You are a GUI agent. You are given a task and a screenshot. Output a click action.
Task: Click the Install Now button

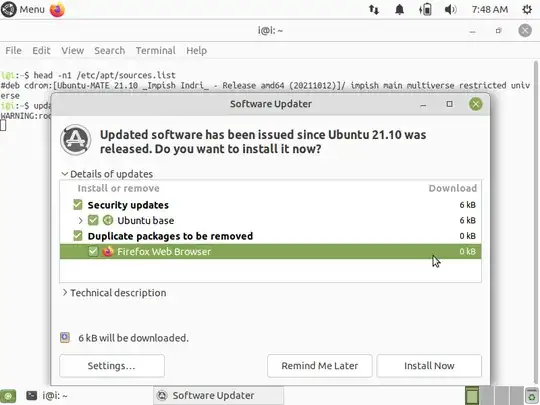tap(429, 366)
